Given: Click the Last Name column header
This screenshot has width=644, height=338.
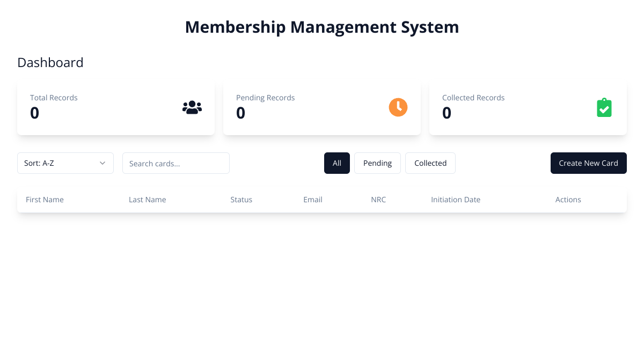Looking at the screenshot, I should click(147, 200).
